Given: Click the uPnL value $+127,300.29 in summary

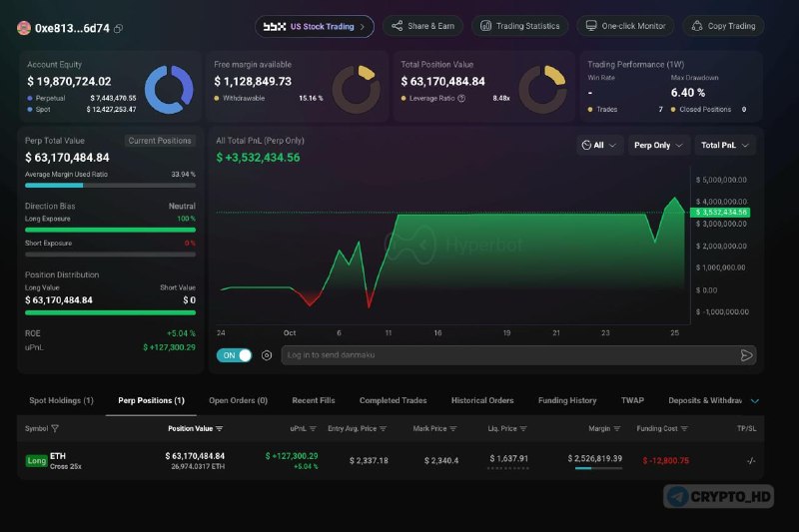Looking at the screenshot, I should [169, 347].
